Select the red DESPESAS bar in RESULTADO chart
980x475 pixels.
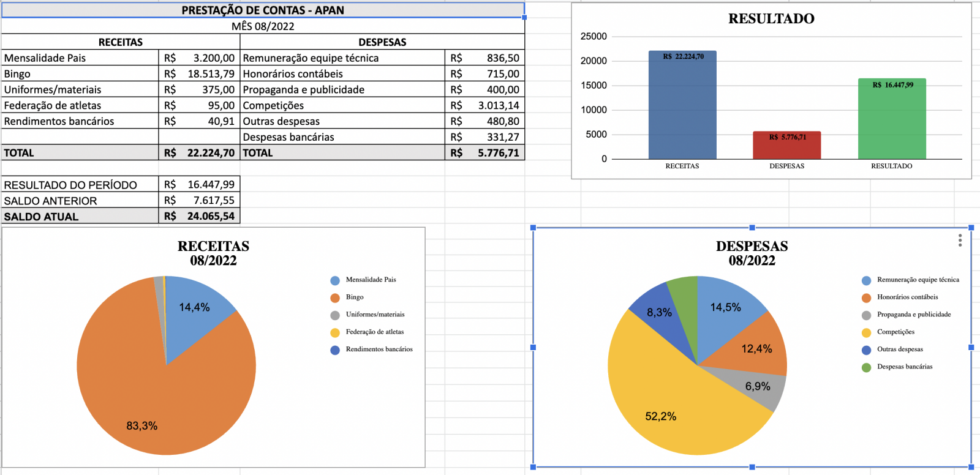786,147
